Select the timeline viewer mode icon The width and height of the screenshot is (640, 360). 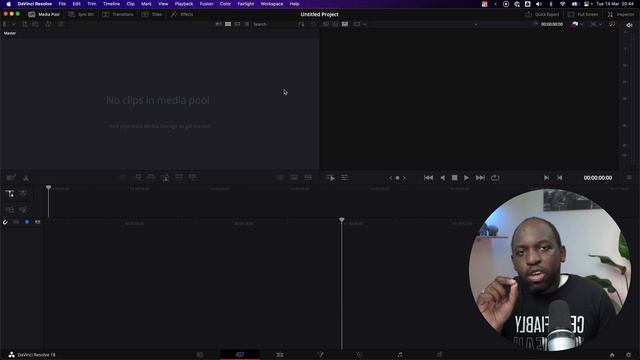(345, 24)
